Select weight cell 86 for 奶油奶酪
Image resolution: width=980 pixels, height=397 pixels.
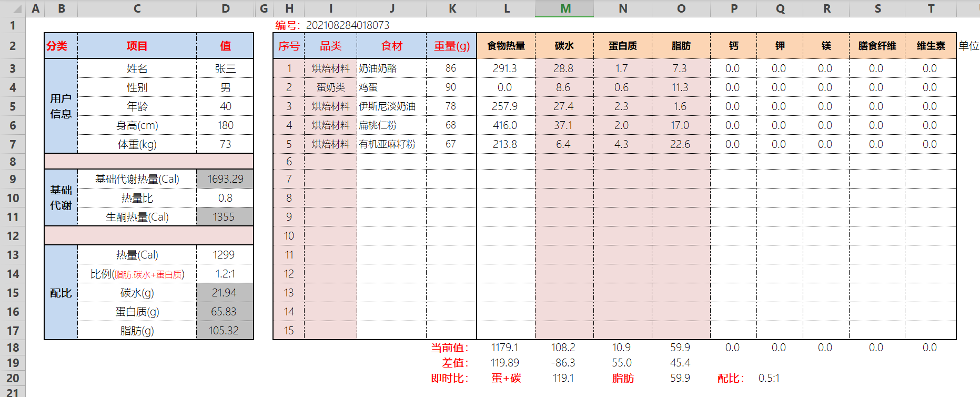click(x=451, y=68)
